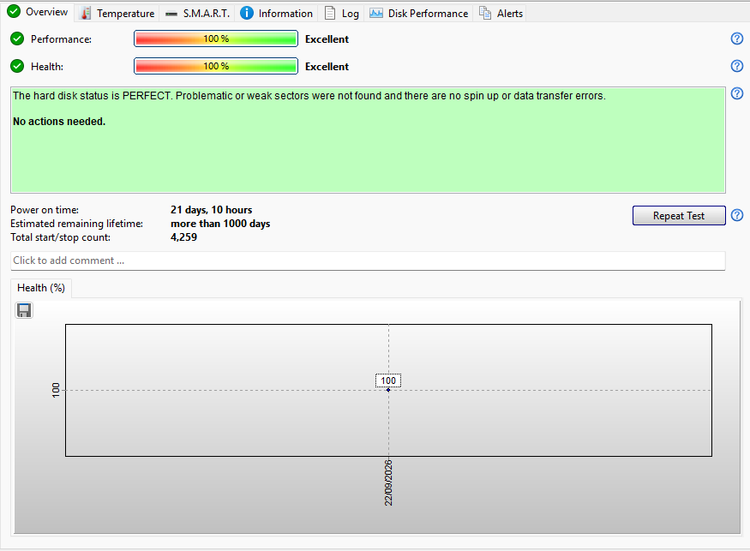Open help icon beside Repeat Test
This screenshot has height=551, width=750.
coord(737,216)
